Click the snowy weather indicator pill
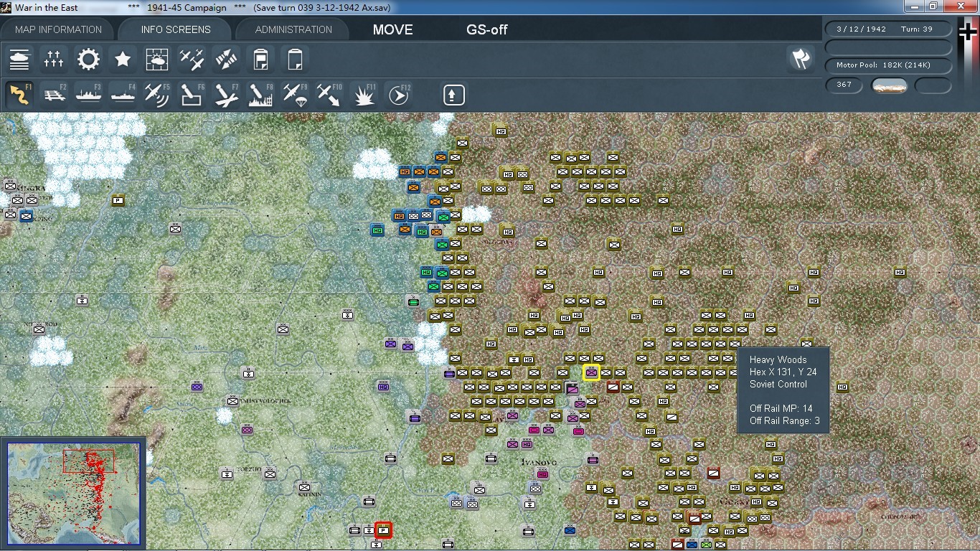This screenshot has height=551, width=980. [x=889, y=85]
